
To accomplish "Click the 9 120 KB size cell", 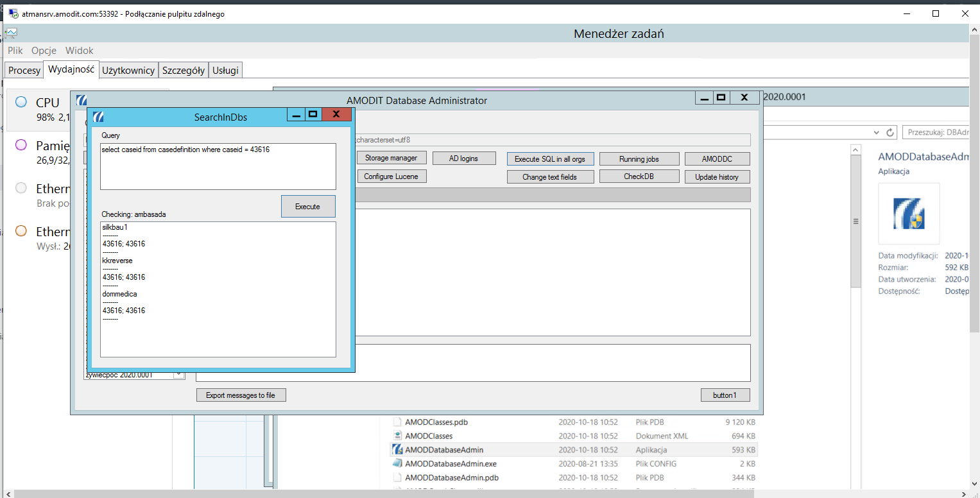I will (740, 422).
